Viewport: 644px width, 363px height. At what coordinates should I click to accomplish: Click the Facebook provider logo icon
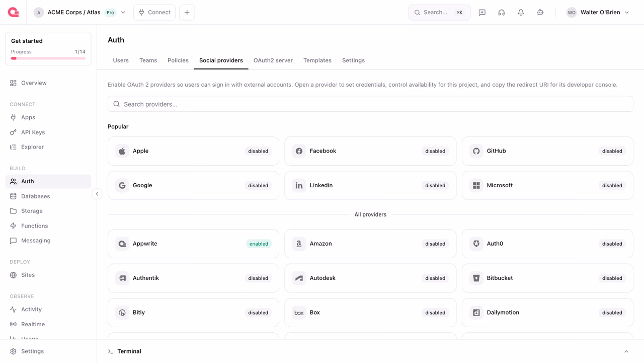[x=299, y=151]
